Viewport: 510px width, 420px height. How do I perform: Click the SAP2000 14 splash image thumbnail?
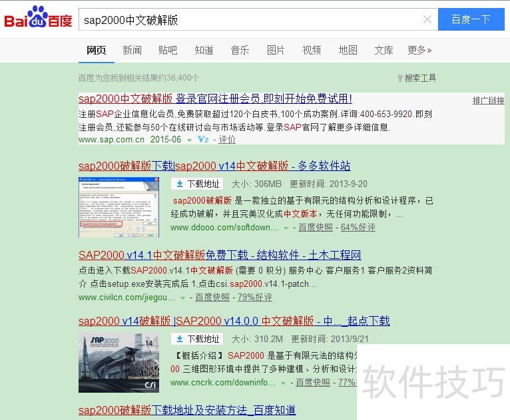coord(119,362)
